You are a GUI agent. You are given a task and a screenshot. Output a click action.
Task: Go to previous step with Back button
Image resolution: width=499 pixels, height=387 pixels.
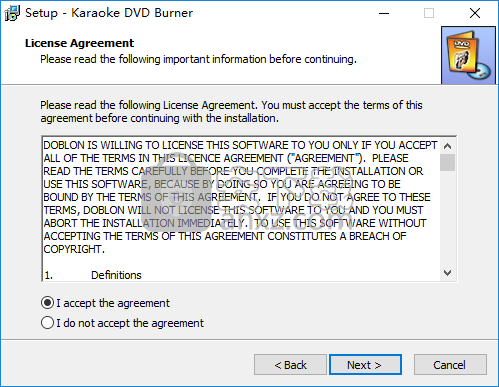pos(290,365)
